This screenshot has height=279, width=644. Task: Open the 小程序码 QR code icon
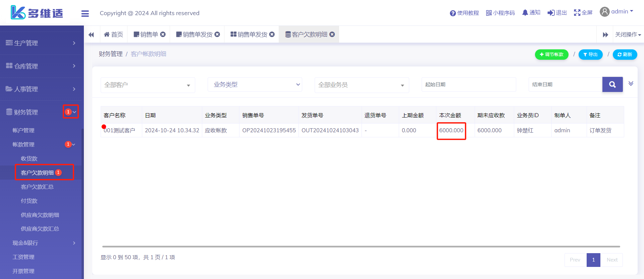pyautogui.click(x=489, y=13)
